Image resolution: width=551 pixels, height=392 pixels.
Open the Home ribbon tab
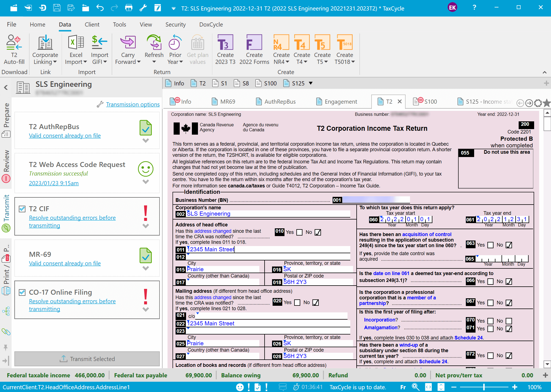coord(38,25)
